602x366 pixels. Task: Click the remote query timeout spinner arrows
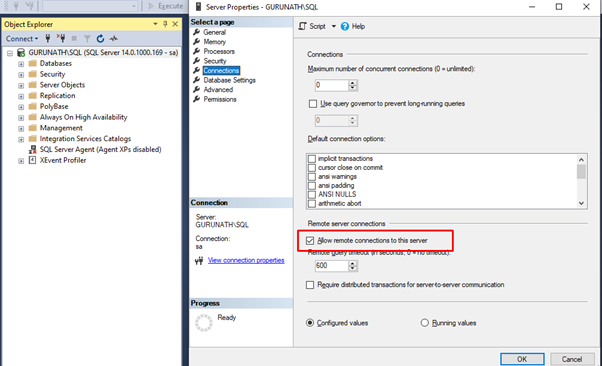tap(353, 265)
